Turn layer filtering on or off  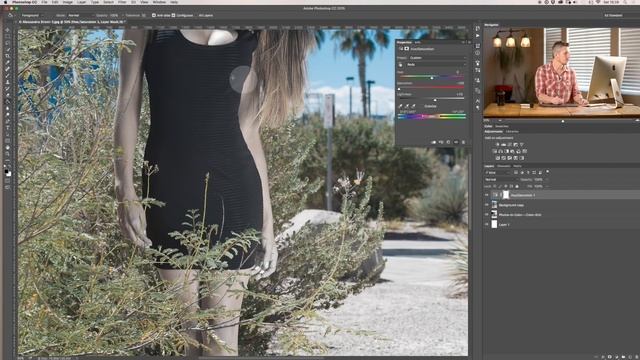tap(548, 171)
